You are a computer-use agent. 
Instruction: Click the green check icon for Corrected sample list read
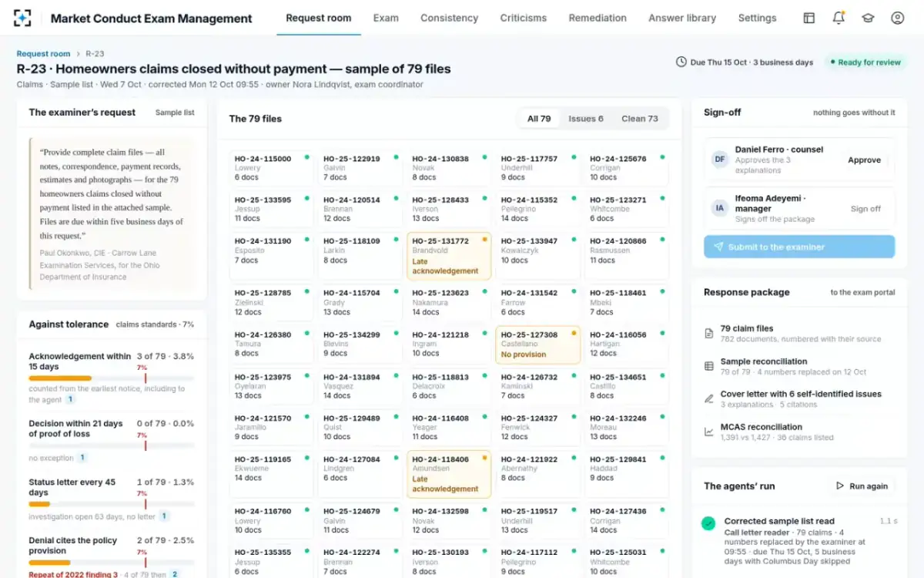tap(708, 523)
